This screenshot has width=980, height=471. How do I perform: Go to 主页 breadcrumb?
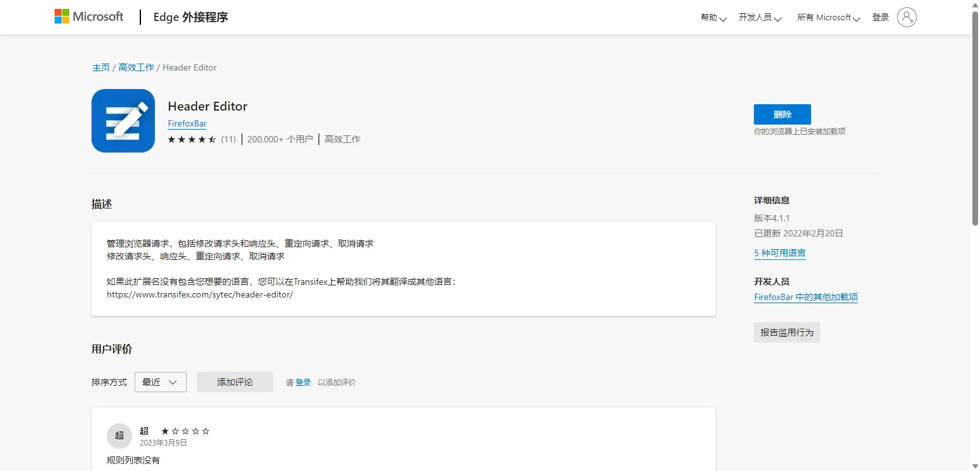(101, 67)
